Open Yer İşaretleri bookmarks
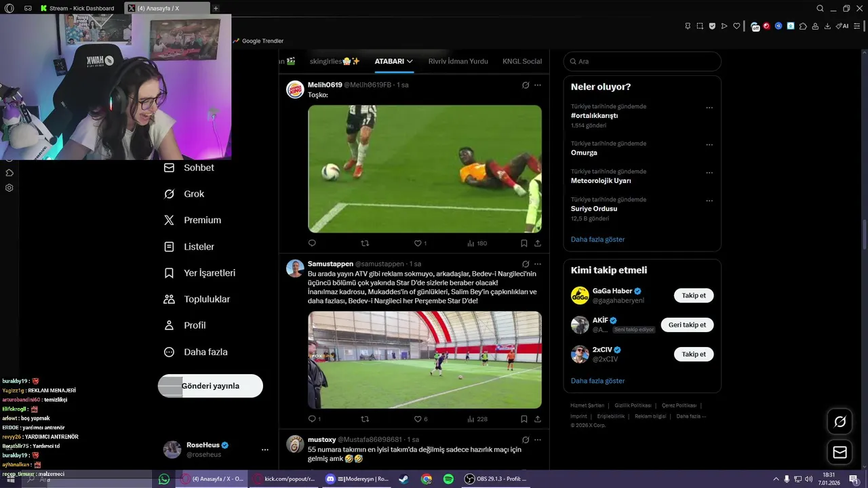Screen dimensions: 868x488 (199, 273)
